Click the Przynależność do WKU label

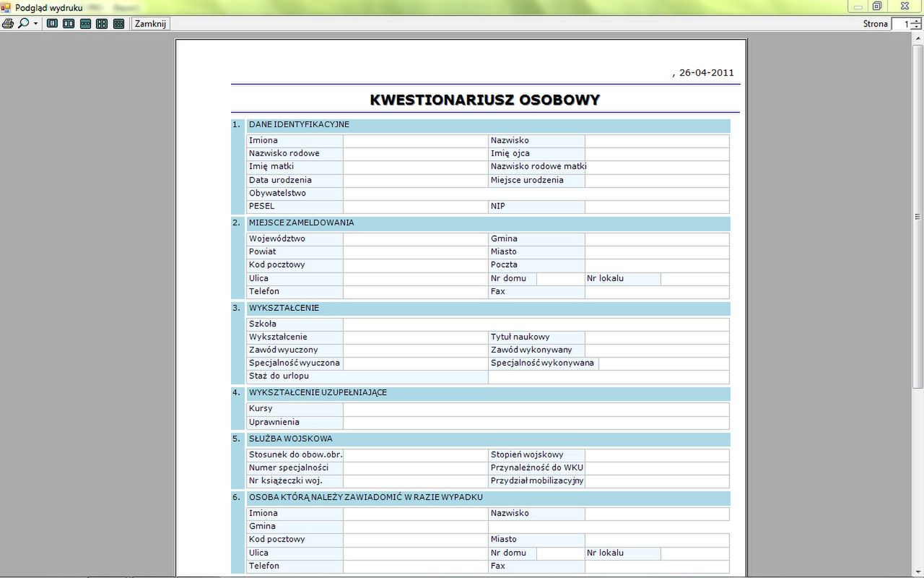click(x=537, y=467)
